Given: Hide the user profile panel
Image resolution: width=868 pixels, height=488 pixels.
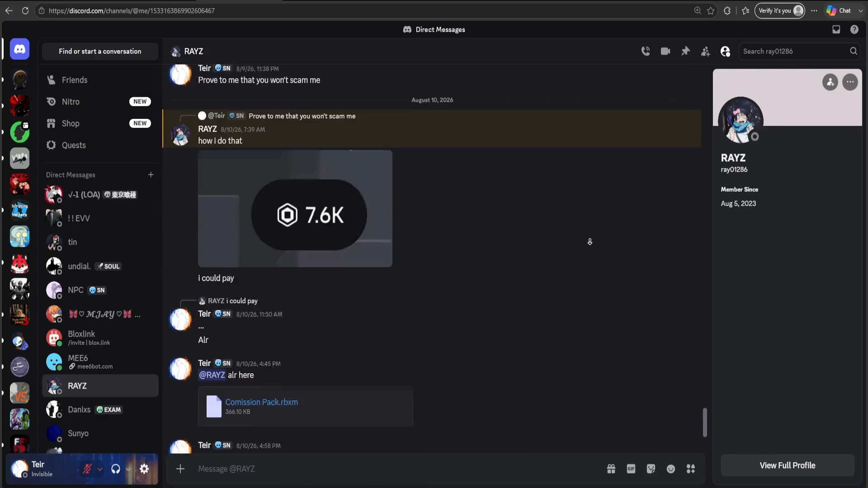Looking at the screenshot, I should tap(725, 52).
